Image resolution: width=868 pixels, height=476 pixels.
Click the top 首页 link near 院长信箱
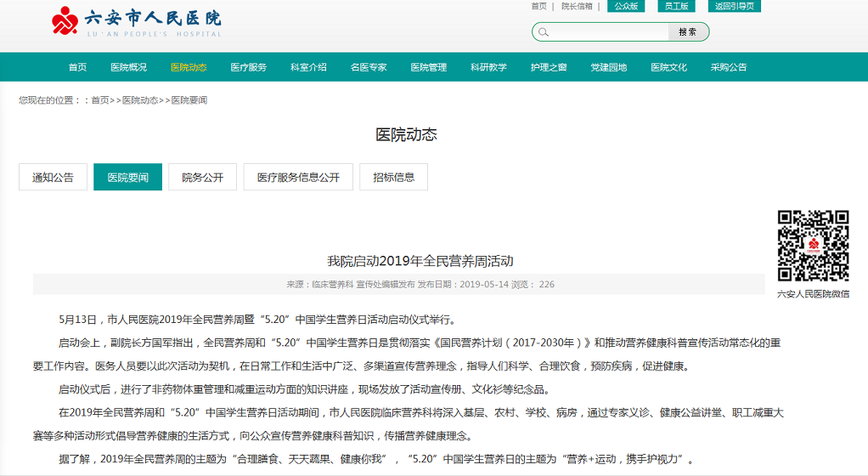click(x=538, y=6)
